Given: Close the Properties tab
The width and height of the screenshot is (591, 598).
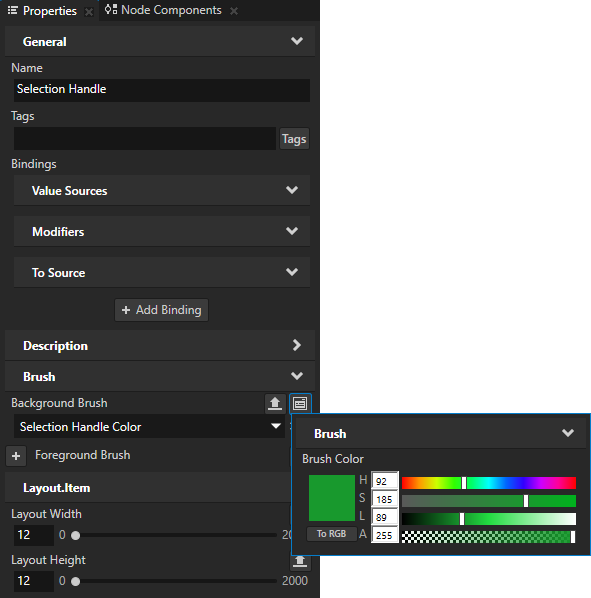Looking at the screenshot, I should (x=89, y=12).
